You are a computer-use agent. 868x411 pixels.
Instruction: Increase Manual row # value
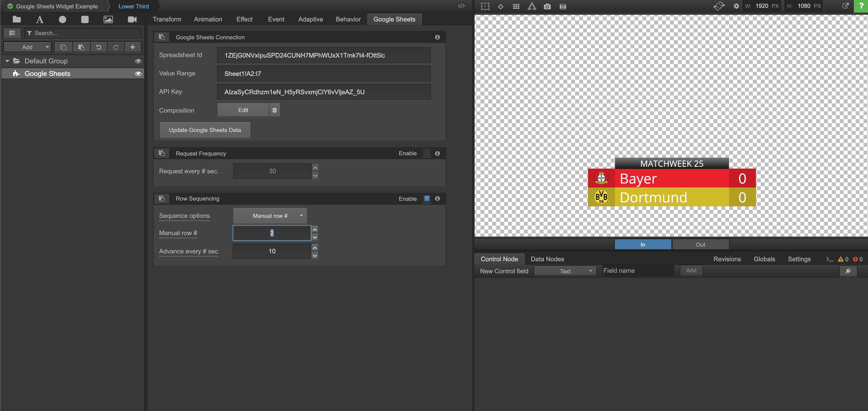[x=315, y=229]
